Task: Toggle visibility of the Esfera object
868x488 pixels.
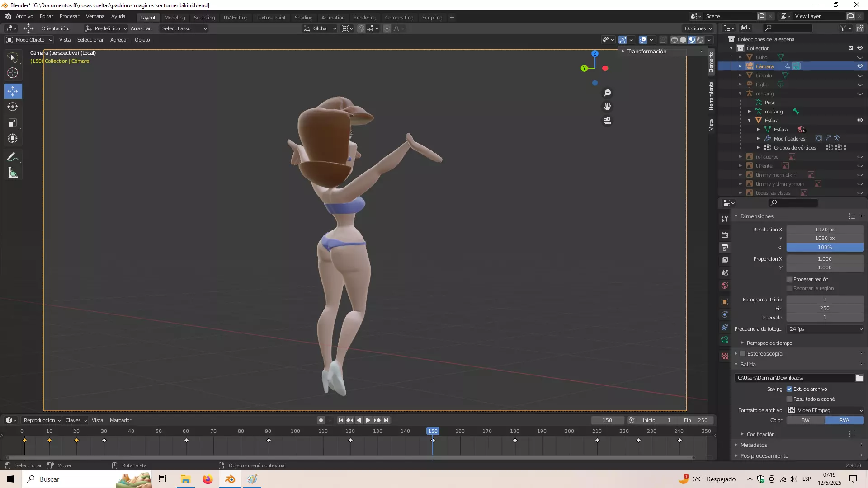Action: pyautogui.click(x=860, y=120)
